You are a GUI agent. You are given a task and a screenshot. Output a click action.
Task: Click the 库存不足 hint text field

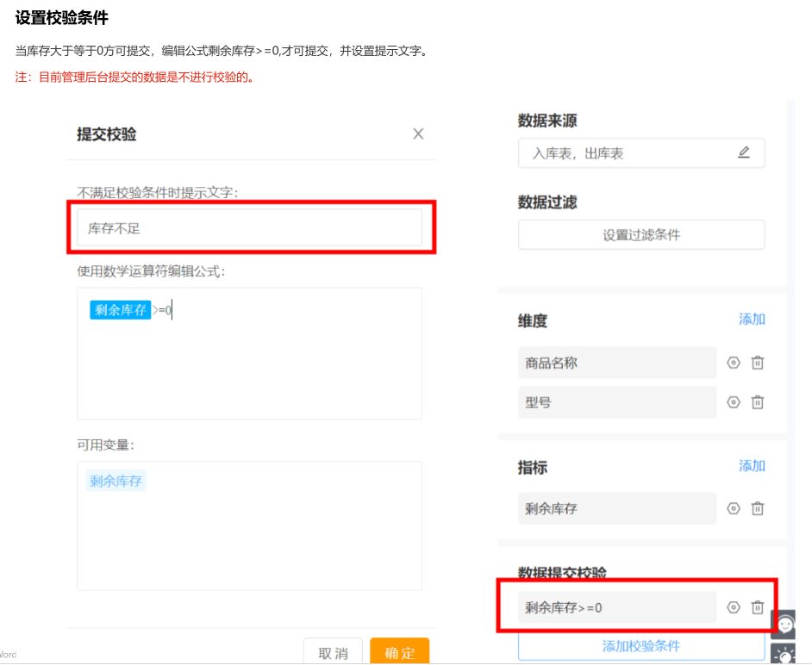pos(249,227)
